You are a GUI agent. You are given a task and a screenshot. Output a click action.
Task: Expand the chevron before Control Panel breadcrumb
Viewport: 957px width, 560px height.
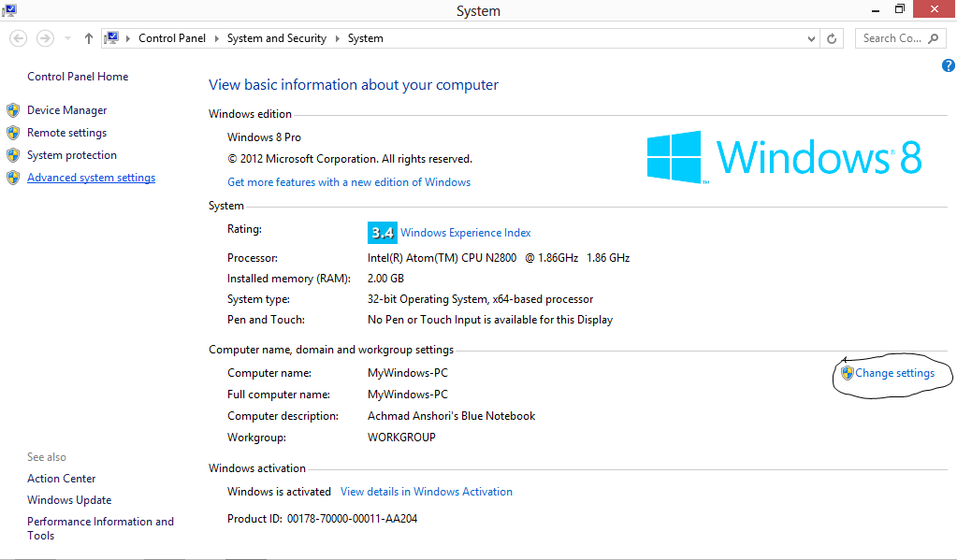(128, 38)
